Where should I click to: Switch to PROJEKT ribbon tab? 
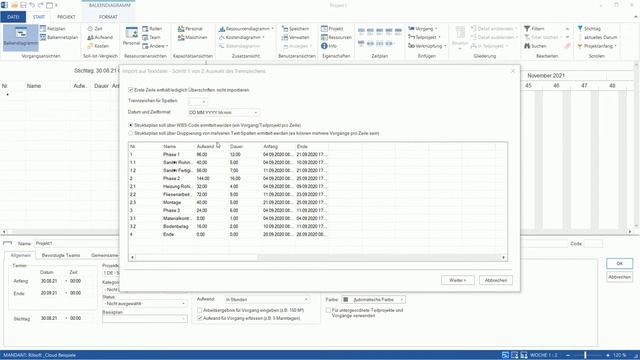[66, 17]
